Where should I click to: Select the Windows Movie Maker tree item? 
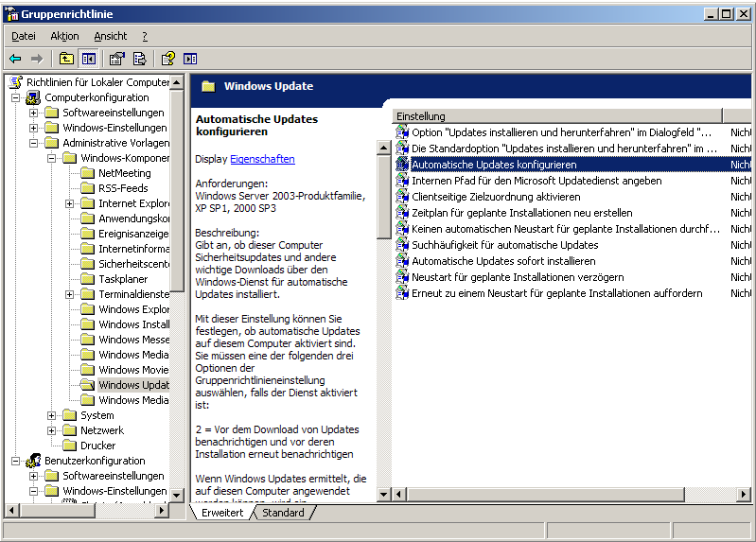tap(133, 370)
